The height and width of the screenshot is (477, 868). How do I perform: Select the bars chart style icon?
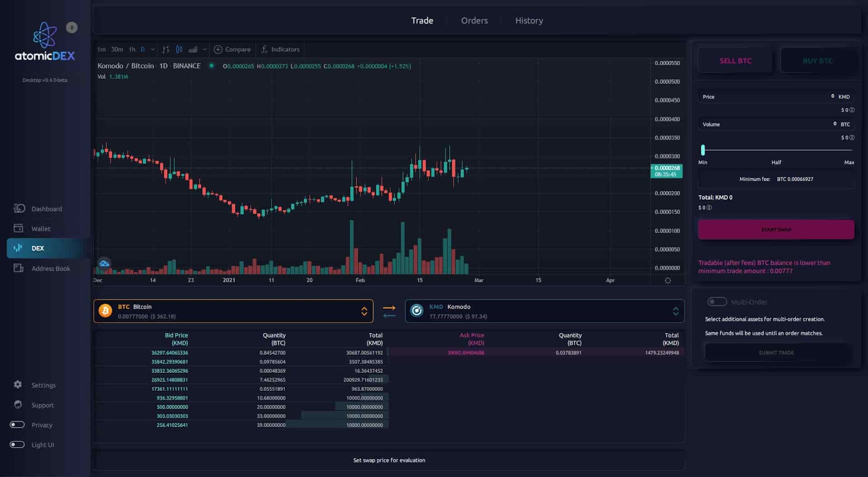pyautogui.click(x=166, y=49)
